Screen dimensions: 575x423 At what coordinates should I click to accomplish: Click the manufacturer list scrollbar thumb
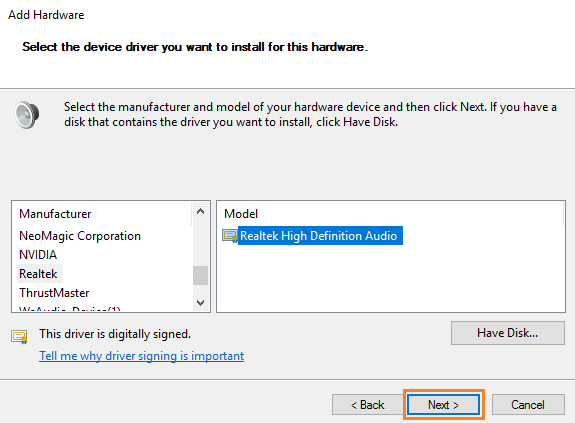(x=200, y=275)
